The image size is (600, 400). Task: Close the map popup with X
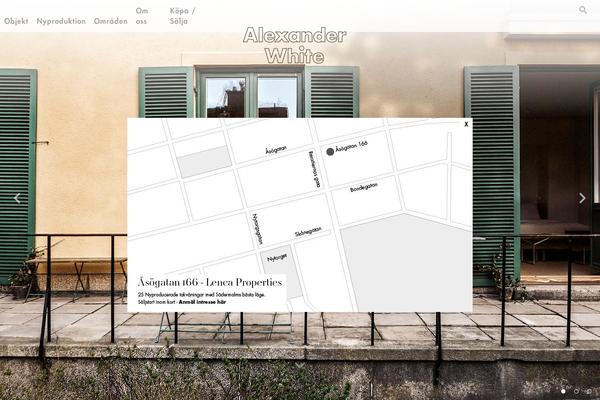[466, 124]
